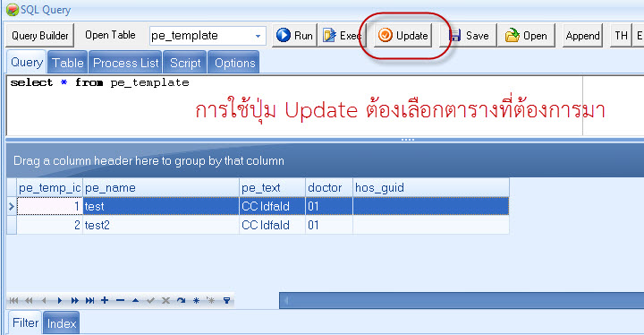
Task: Open the Script tab
Action: click(185, 63)
